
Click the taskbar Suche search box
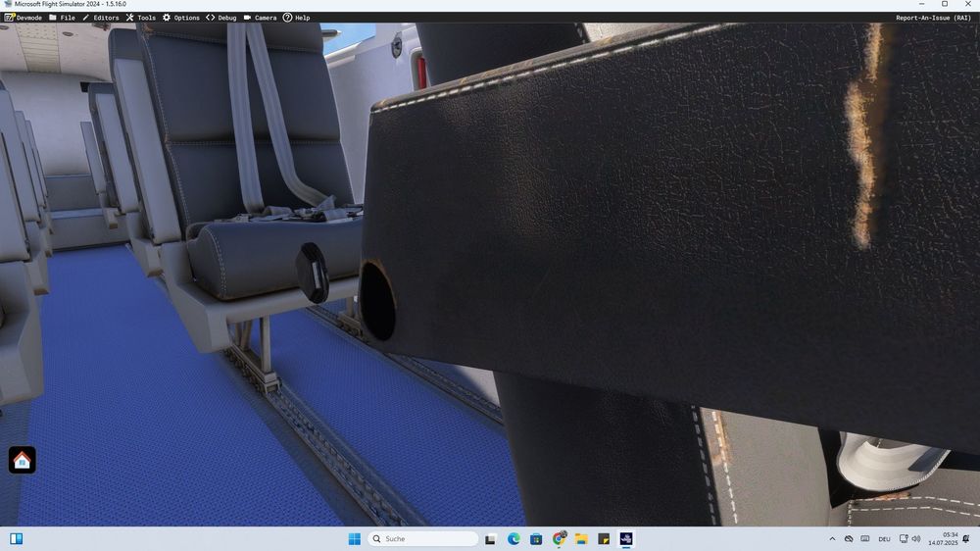click(x=423, y=539)
